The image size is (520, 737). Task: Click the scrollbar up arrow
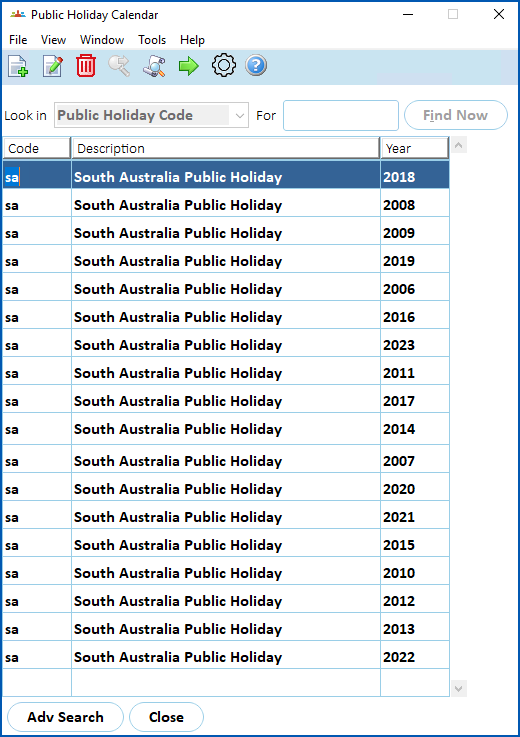point(459,146)
